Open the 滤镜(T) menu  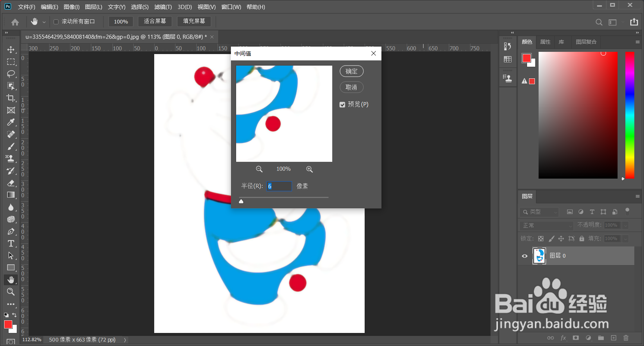(x=163, y=7)
